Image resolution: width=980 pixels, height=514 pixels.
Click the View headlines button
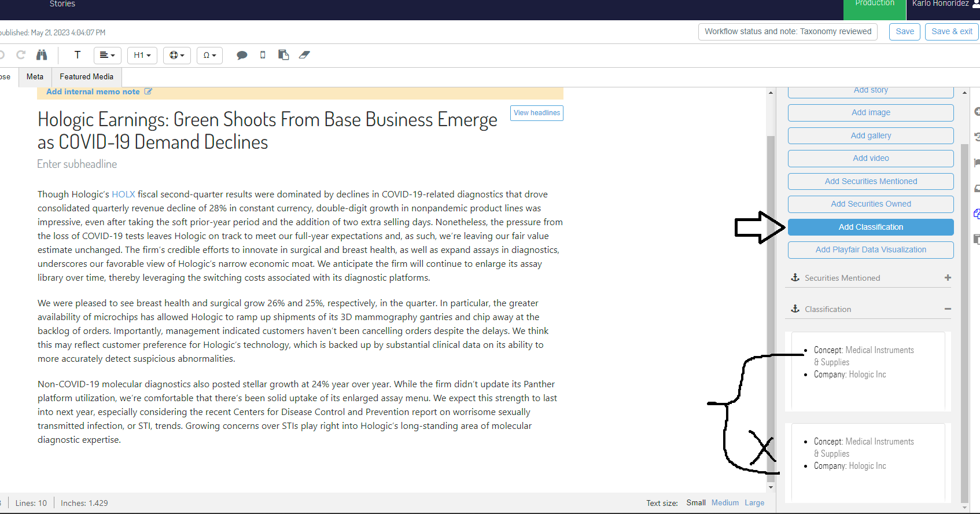click(537, 113)
